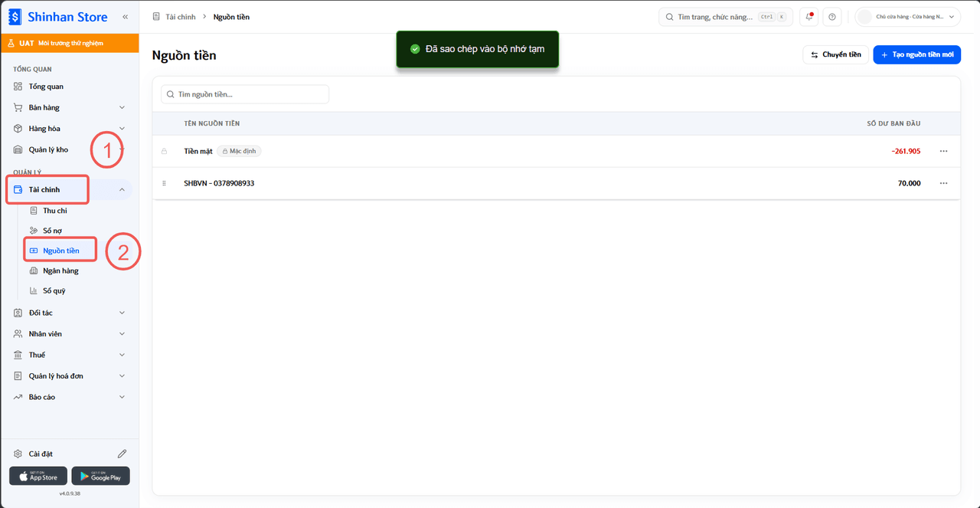Expand the Hàng hóa menu

coord(70,129)
